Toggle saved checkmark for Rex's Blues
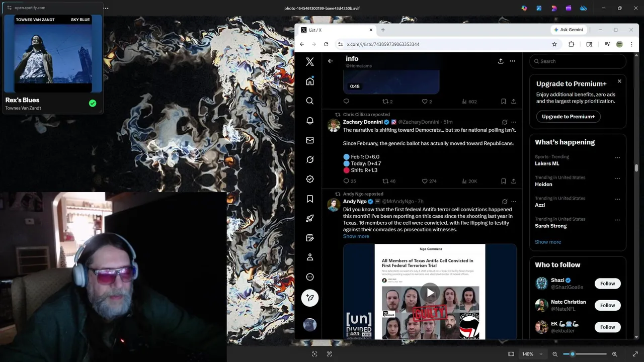 pos(93,103)
